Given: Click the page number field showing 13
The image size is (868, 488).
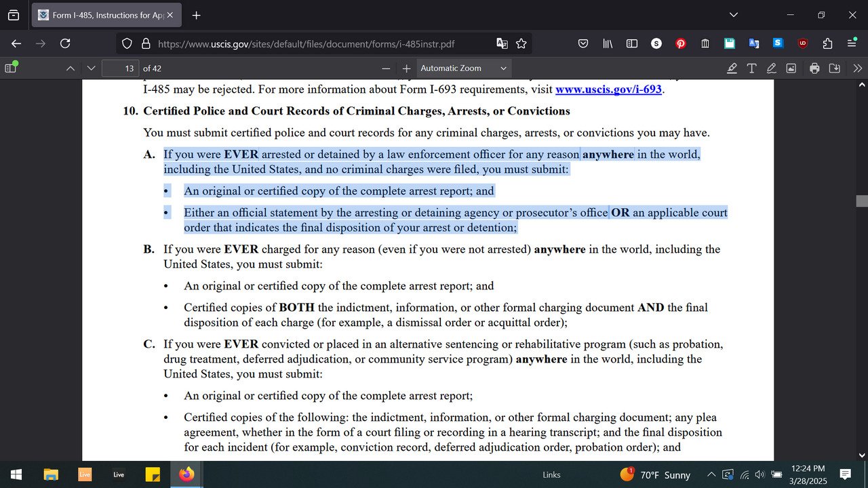Looking at the screenshot, I should pos(120,68).
